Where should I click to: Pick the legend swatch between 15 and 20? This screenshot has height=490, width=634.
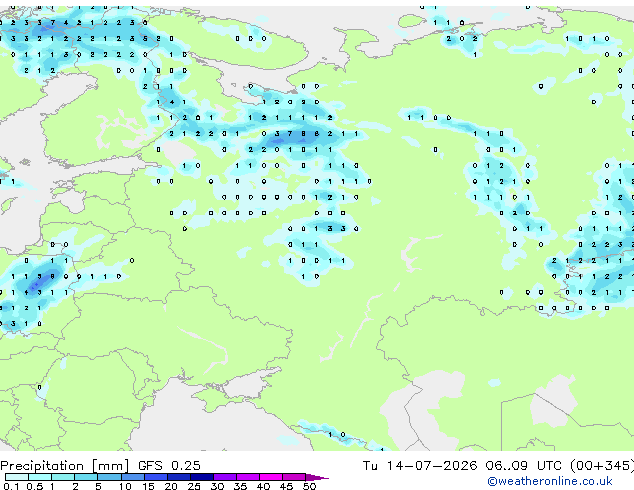coord(156,477)
